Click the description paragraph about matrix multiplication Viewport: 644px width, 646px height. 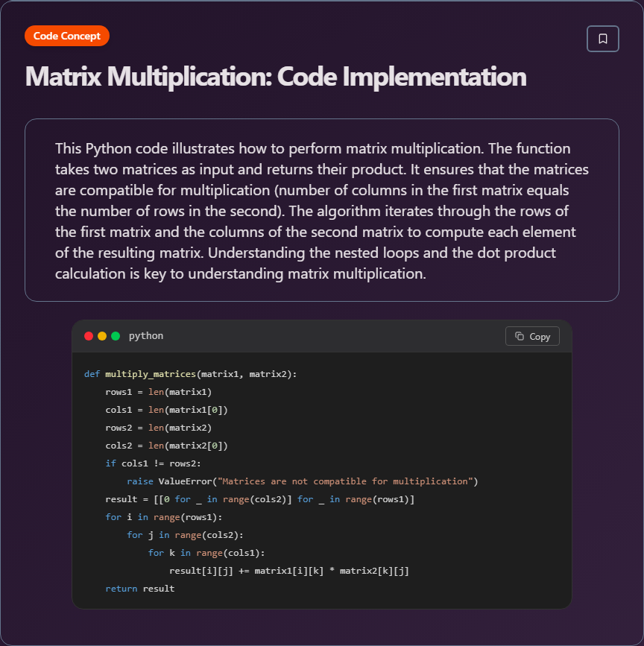click(322, 211)
